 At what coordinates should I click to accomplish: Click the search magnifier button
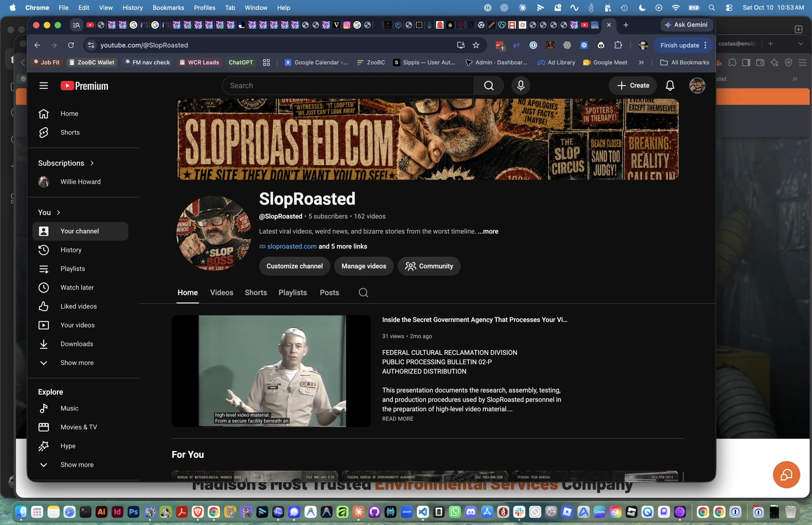pos(489,86)
